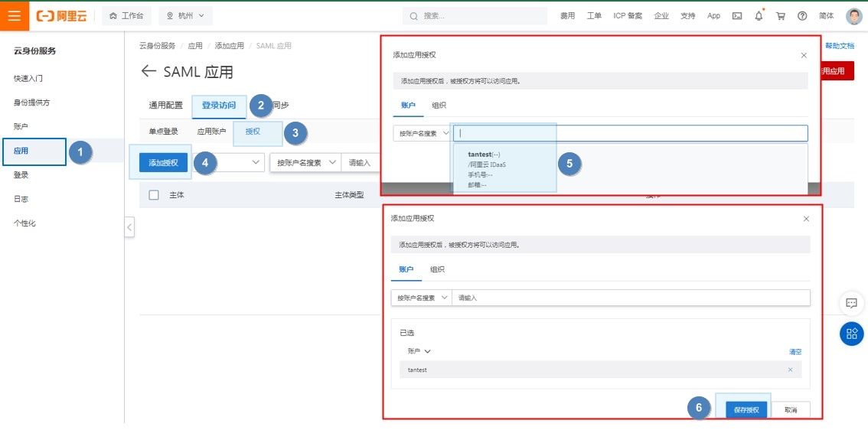
Task: Click the help question mark icon
Action: tap(802, 16)
